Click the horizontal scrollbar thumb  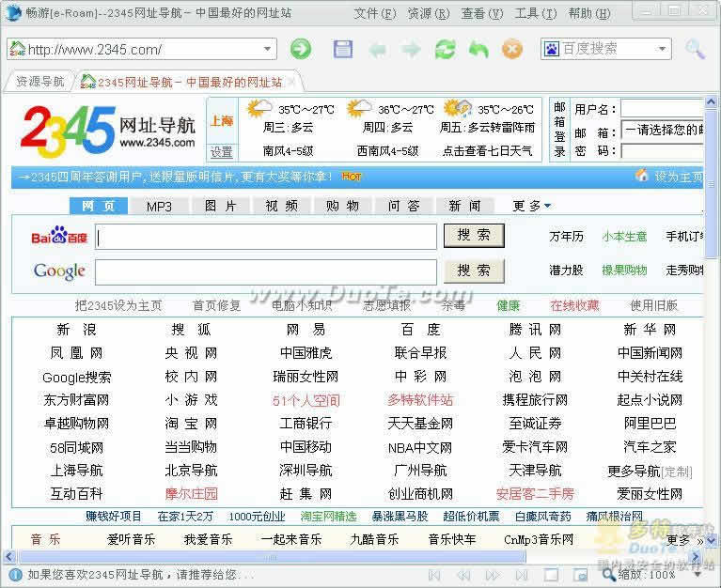[272, 557]
